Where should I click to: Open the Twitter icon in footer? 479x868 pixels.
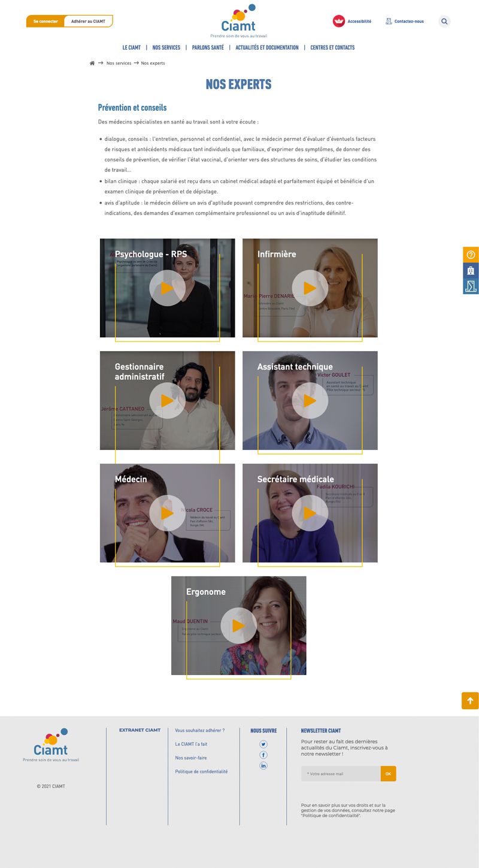point(263,744)
